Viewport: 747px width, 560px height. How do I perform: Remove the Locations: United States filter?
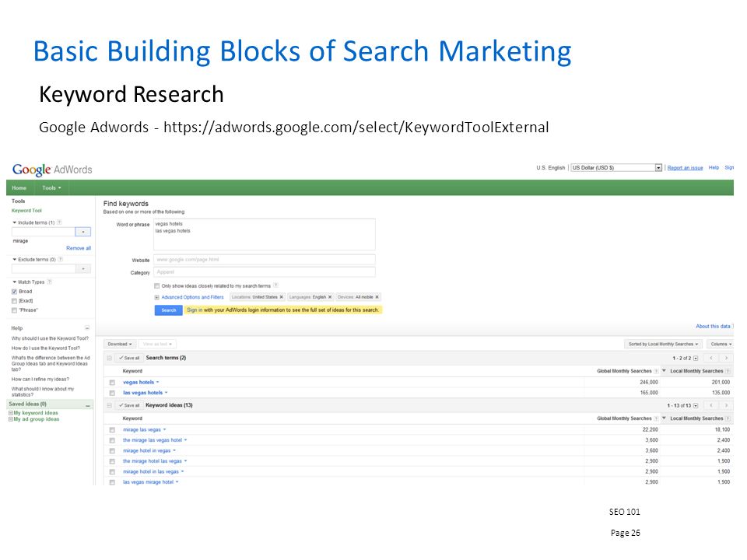282,297
